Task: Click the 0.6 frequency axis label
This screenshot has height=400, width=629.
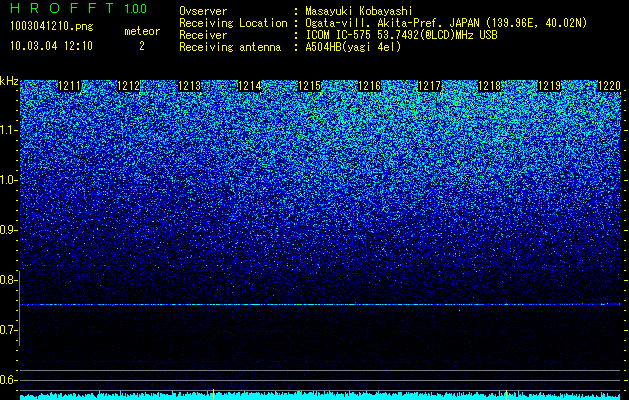Action: pos(8,380)
